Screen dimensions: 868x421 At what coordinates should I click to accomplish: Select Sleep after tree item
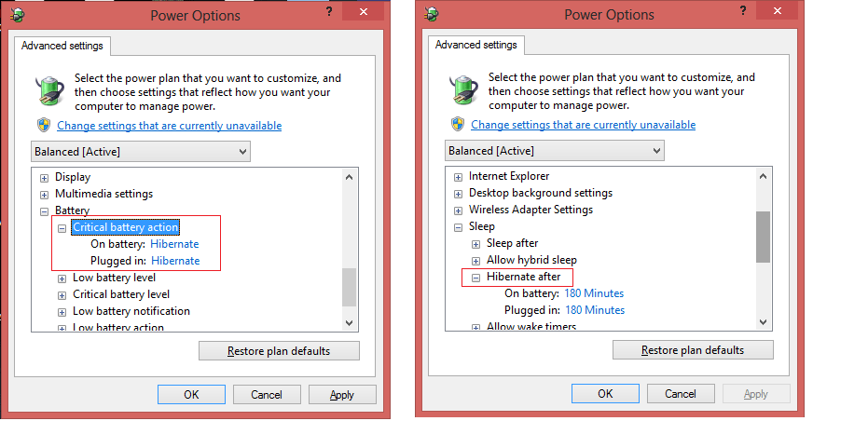click(512, 243)
